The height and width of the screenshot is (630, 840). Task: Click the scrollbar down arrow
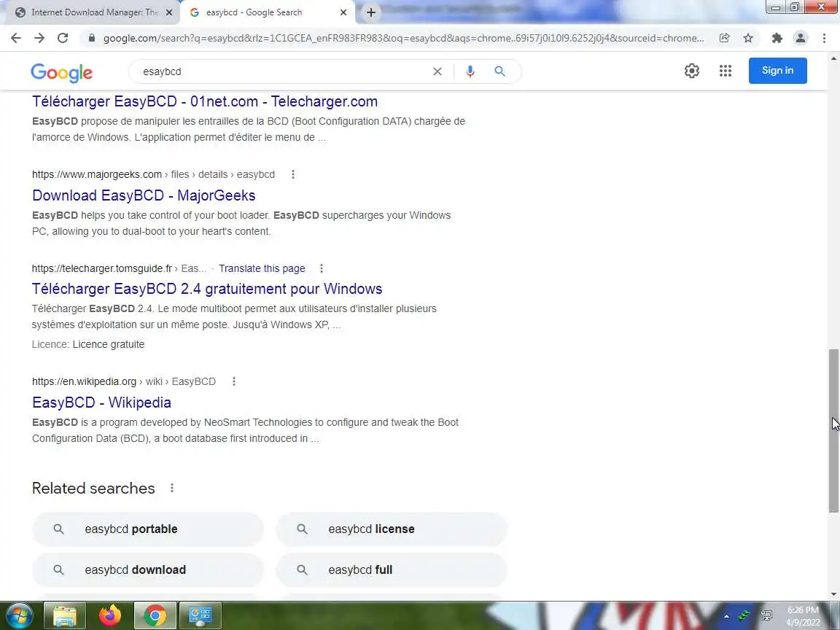(x=833, y=594)
